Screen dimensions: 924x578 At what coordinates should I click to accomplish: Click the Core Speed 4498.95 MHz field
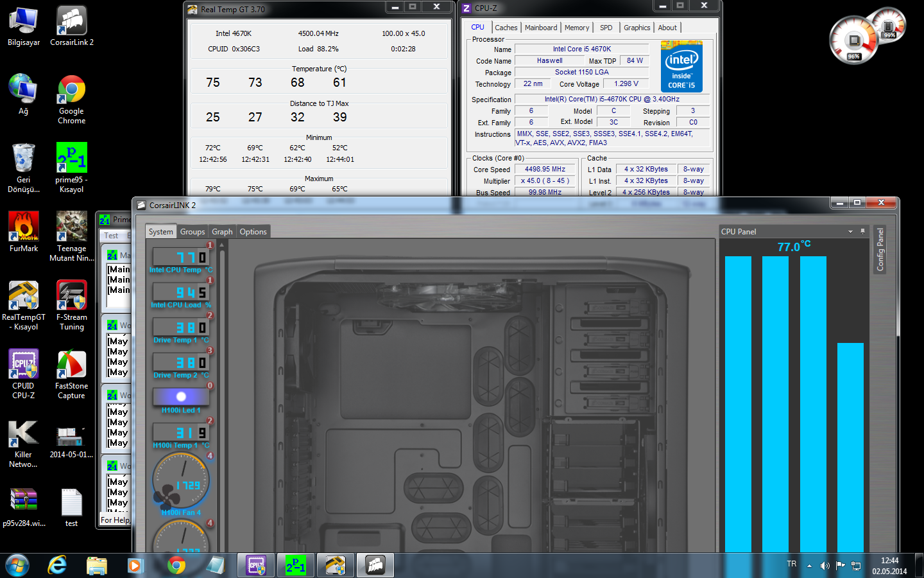[545, 170]
